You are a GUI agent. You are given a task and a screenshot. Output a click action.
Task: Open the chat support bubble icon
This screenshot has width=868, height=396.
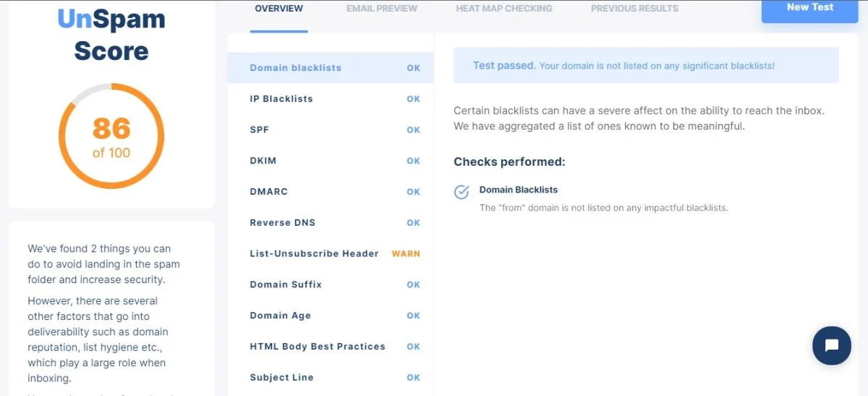point(831,345)
